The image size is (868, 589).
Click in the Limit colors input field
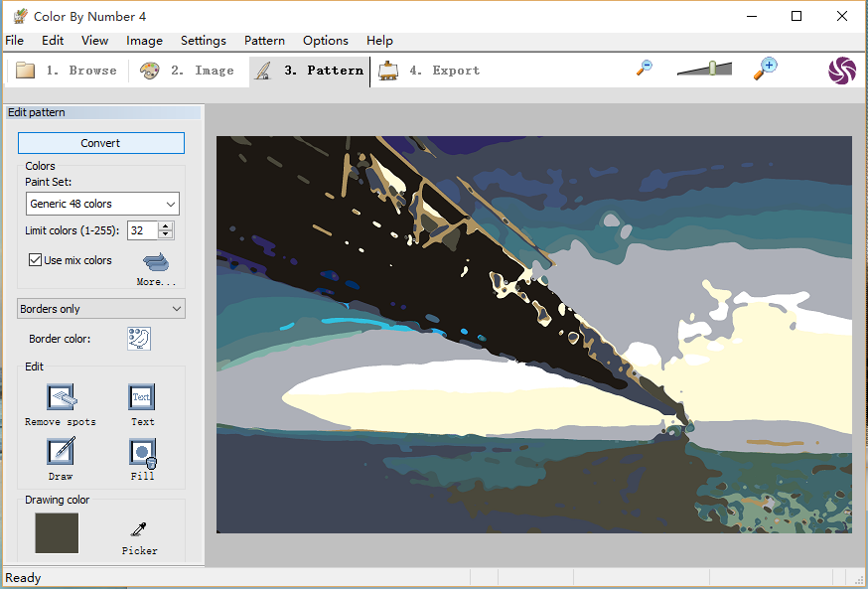pyautogui.click(x=142, y=230)
